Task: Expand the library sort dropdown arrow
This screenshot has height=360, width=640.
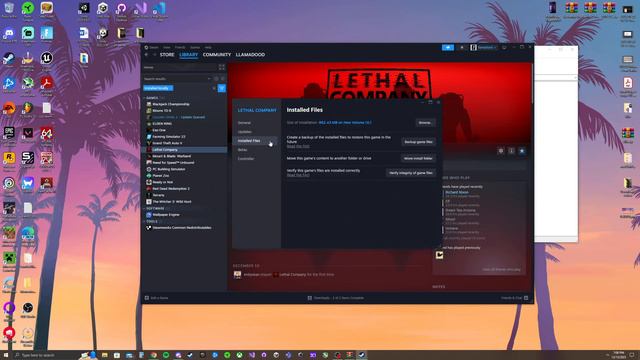Action: (x=209, y=79)
